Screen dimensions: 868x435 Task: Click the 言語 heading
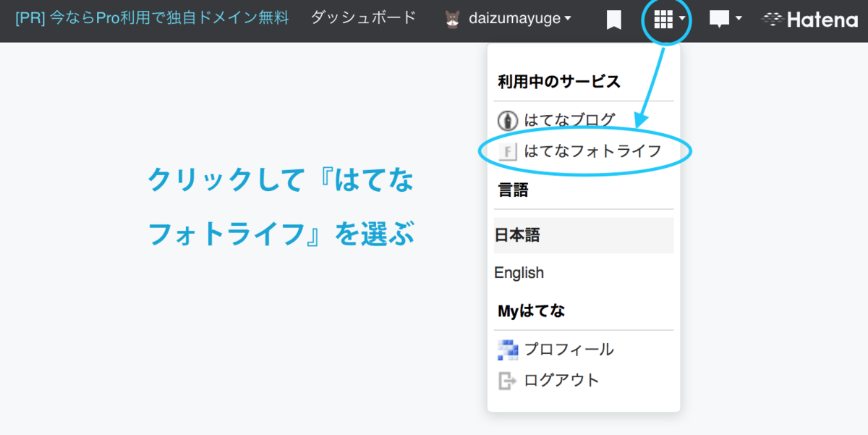click(513, 190)
